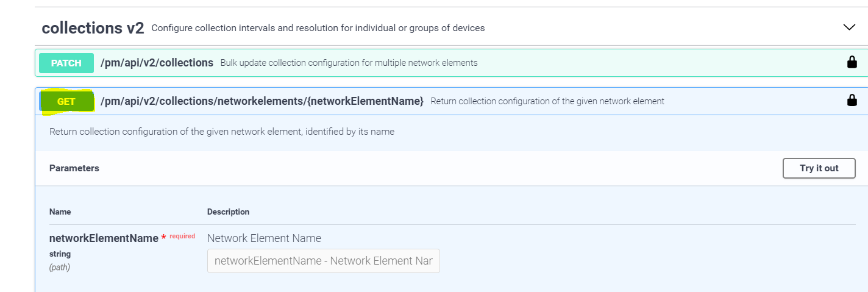
Task: Click the Name column header
Action: pos(60,212)
